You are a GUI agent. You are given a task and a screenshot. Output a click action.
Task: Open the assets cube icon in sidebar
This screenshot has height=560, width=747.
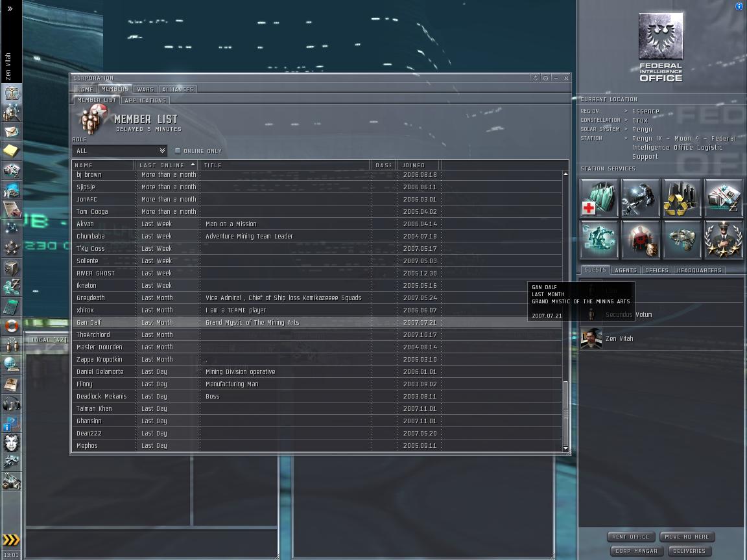[12, 268]
